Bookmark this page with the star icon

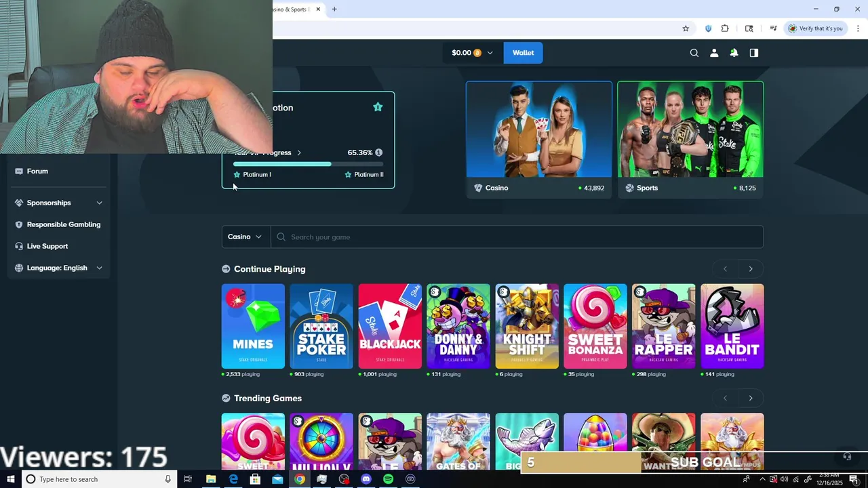pos(686,28)
